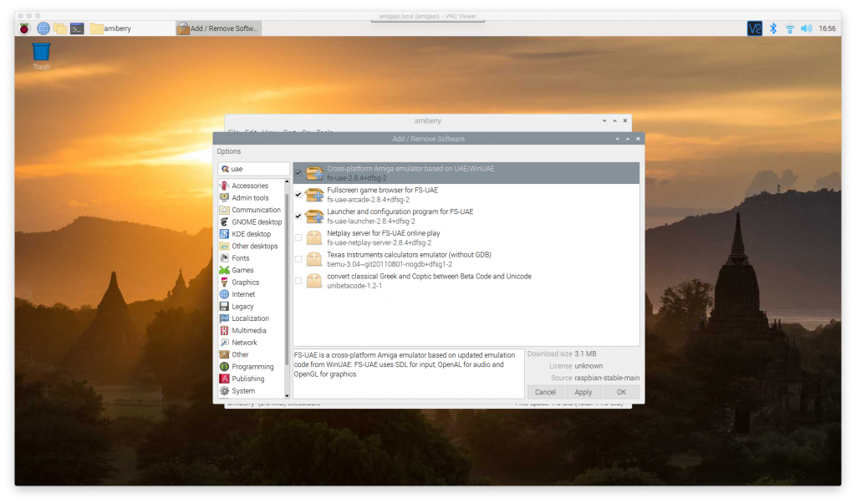Screen dimensions: 856x504
Task: Select the Publishing category icon
Action: tap(224, 379)
